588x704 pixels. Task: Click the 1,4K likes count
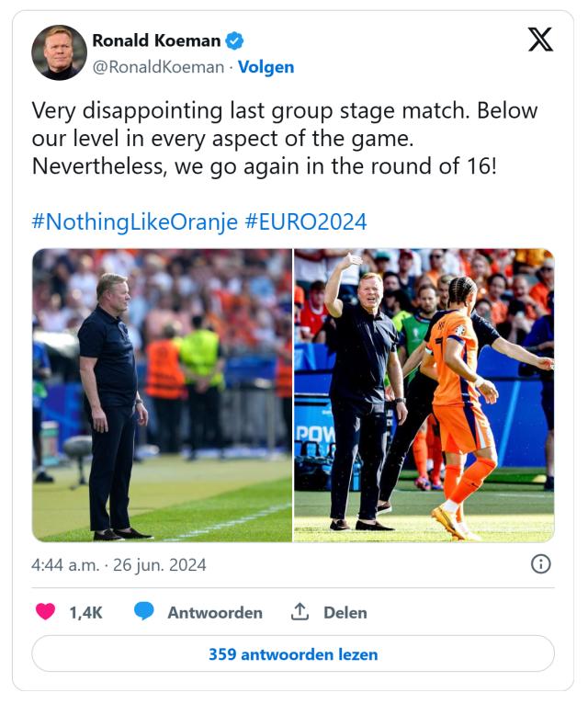[x=85, y=612]
